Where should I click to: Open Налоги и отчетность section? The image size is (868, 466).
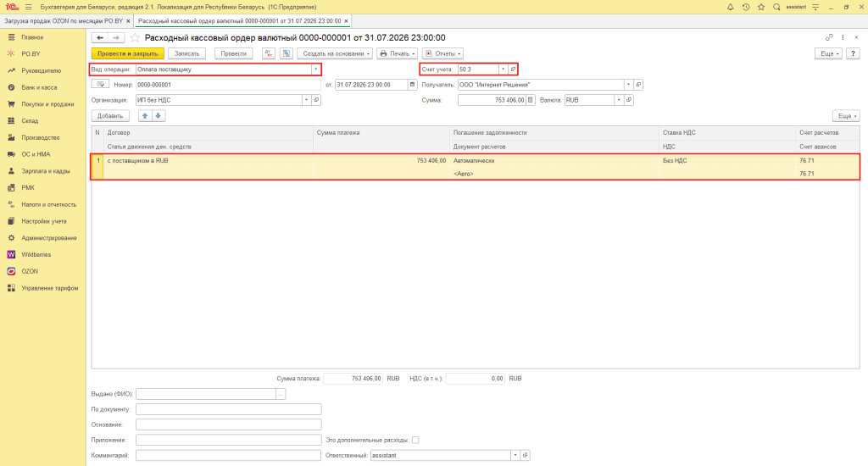coord(48,204)
